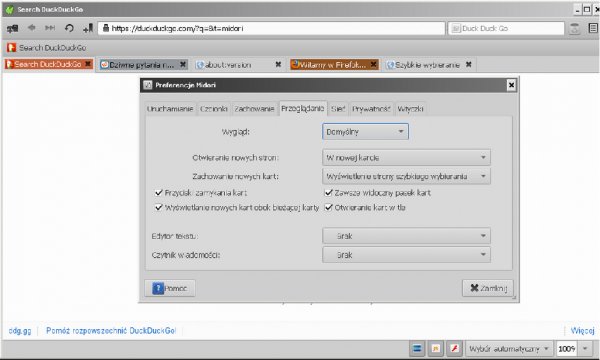
Task: Open the Edytor tekstu dropdown
Action: pos(406,236)
